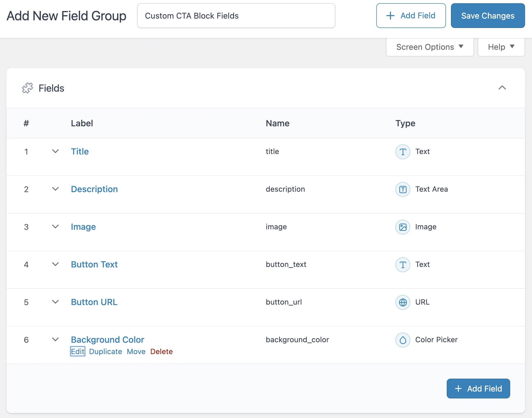532x418 pixels.
Task: Open the Help dropdown tab
Action: click(x=501, y=47)
